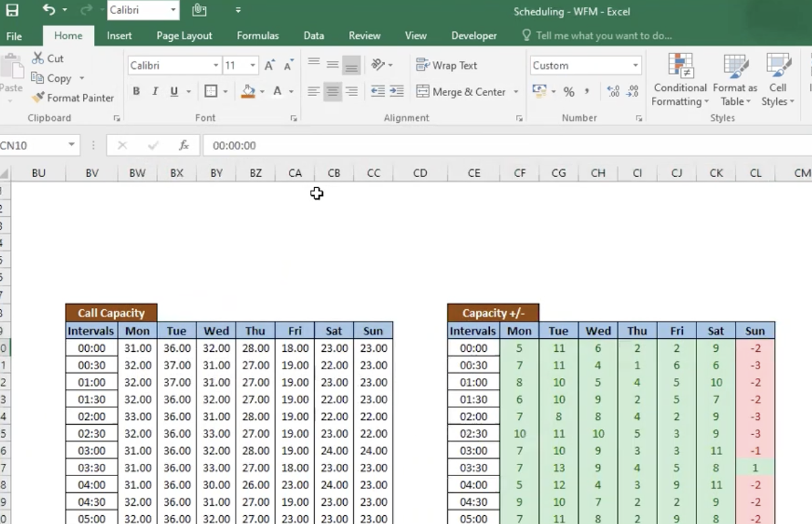Click the Undo arrow icon
Screen dimensions: 812x524
coord(49,10)
